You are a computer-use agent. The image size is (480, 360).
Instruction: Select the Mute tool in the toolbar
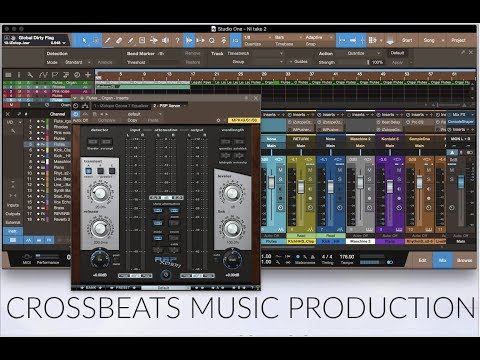pos(142,40)
